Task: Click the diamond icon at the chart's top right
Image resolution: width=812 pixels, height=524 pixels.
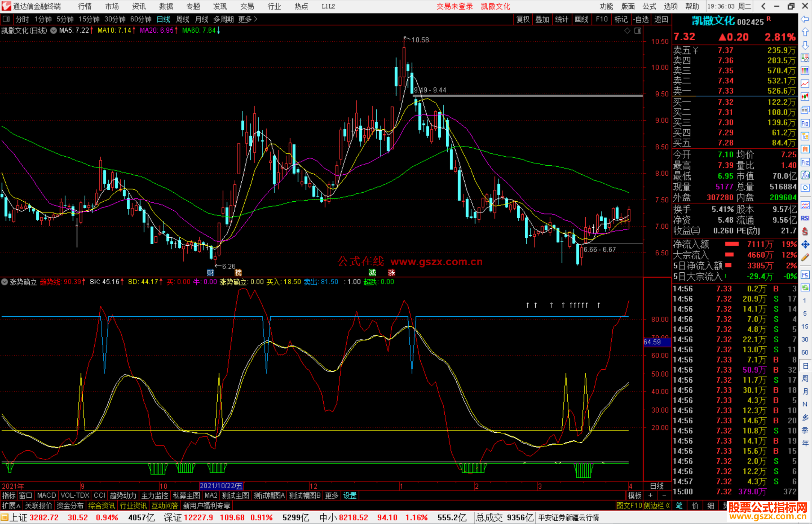Action: click(627, 31)
